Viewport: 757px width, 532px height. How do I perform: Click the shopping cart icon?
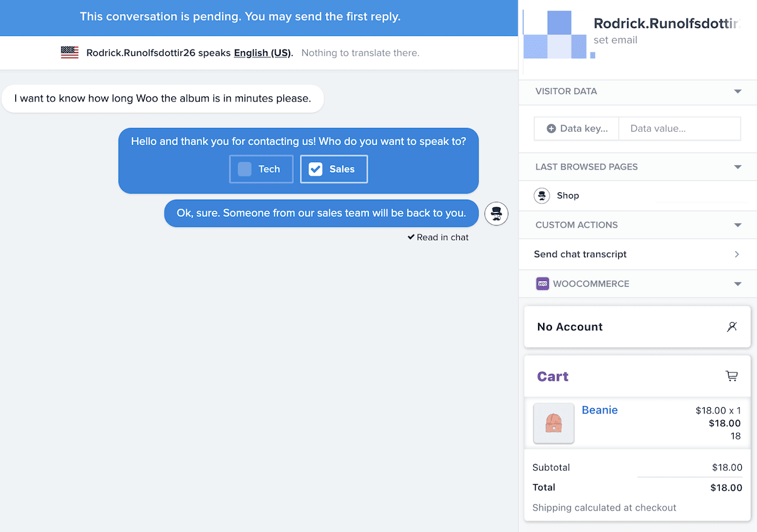coord(732,376)
